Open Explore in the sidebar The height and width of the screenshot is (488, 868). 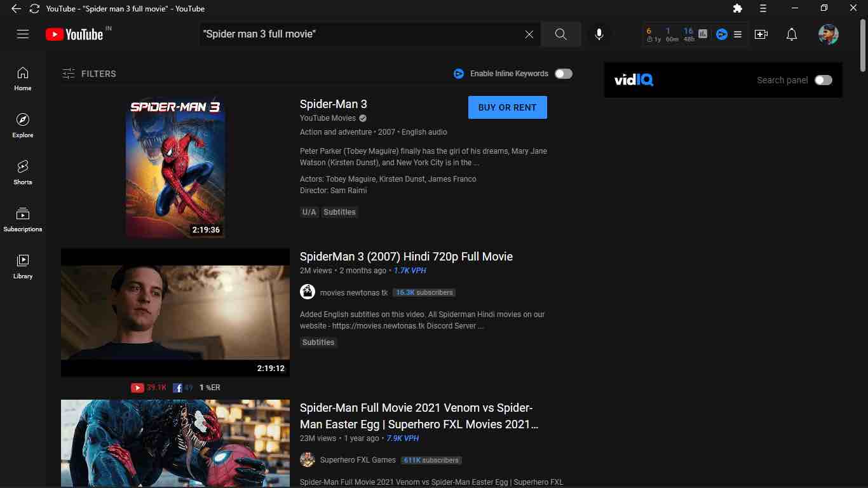[23, 126]
